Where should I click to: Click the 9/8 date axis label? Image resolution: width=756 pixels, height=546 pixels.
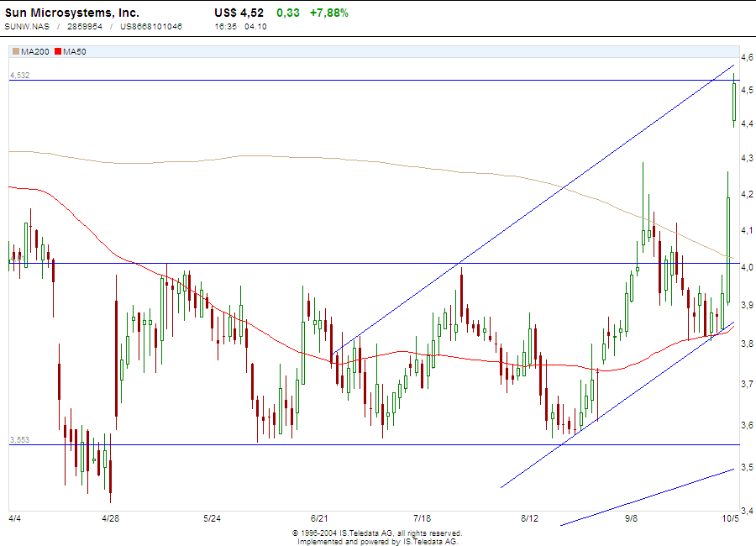(631, 518)
